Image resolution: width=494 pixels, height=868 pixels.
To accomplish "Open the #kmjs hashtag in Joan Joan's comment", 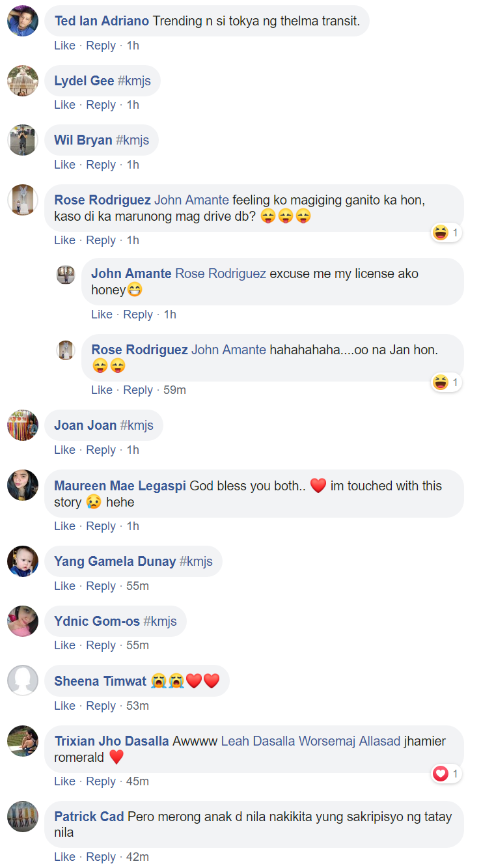I will coord(137,425).
